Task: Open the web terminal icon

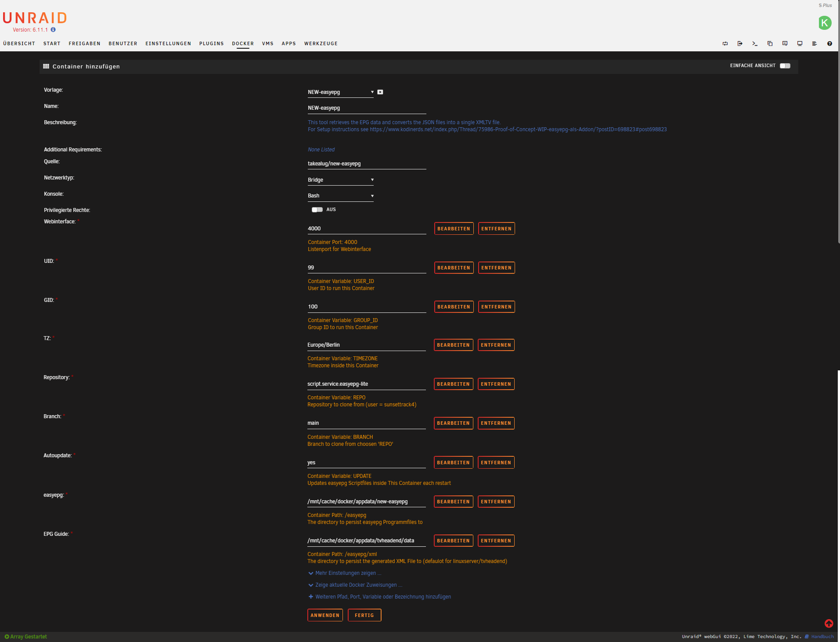Action: pos(755,43)
